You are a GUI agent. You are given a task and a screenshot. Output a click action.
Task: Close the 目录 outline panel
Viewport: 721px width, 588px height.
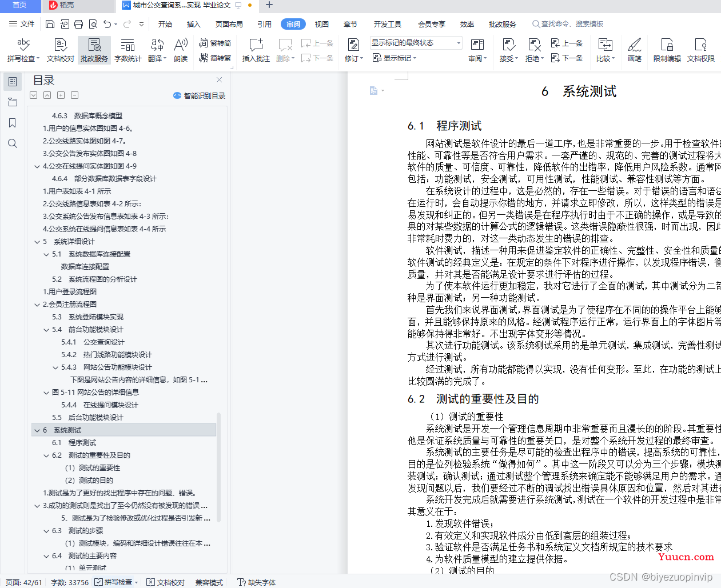[x=219, y=80]
